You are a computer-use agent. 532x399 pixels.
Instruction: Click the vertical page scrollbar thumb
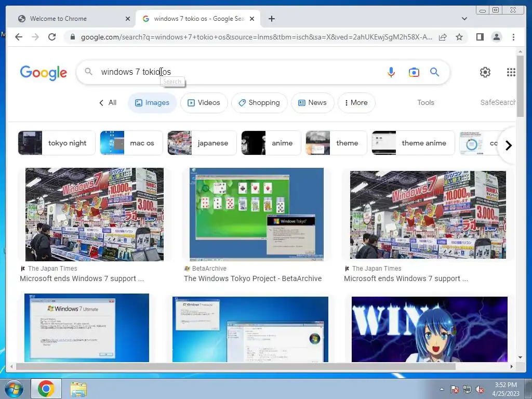point(520,86)
